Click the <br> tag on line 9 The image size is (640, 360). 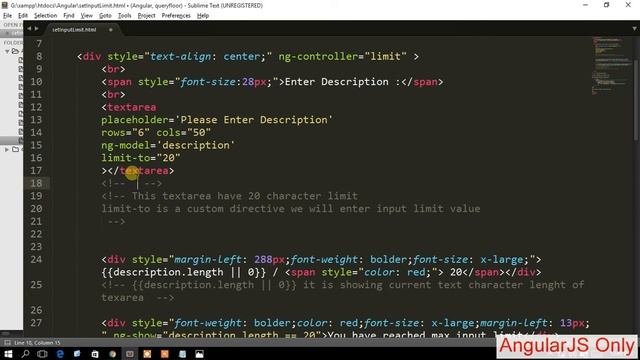[113, 69]
